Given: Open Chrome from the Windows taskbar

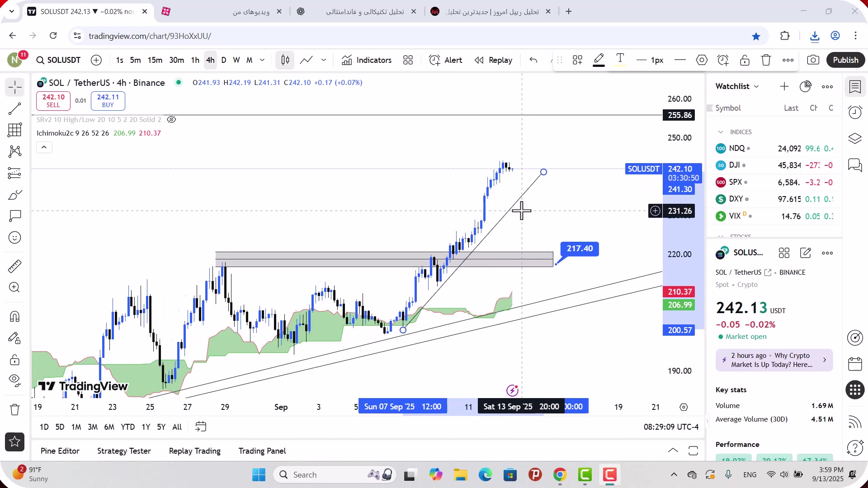Looking at the screenshot, I should tap(560, 475).
